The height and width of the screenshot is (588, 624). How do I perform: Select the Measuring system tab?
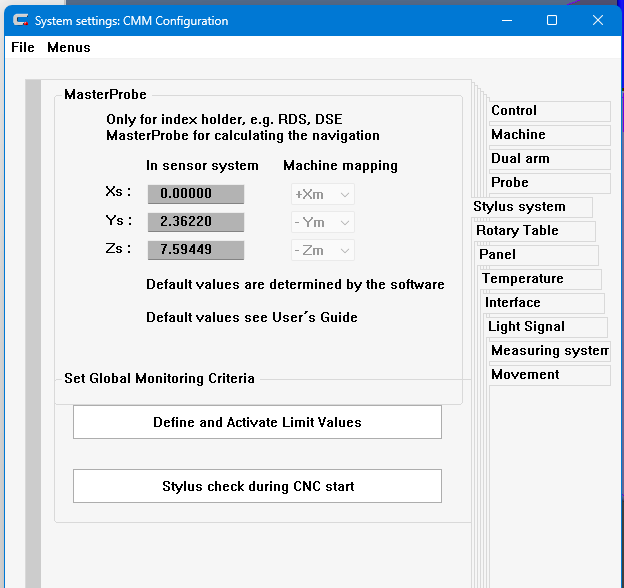[x=549, y=351]
